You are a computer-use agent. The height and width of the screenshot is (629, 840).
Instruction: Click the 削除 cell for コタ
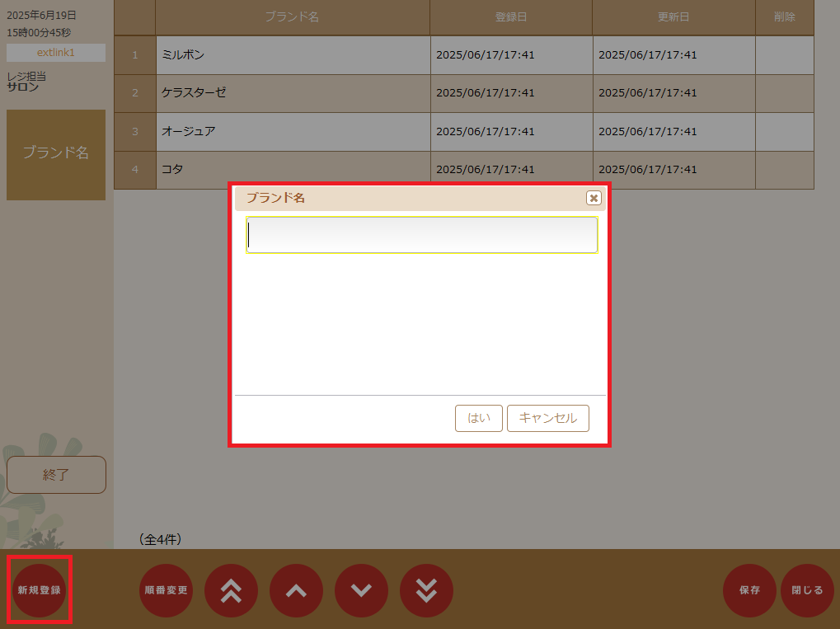point(785,170)
